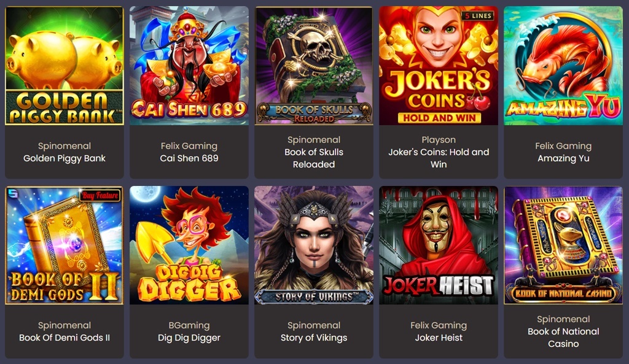The image size is (629, 364).
Task: Open the Golden Piggy Bank game thumbnail
Action: pyautogui.click(x=64, y=65)
